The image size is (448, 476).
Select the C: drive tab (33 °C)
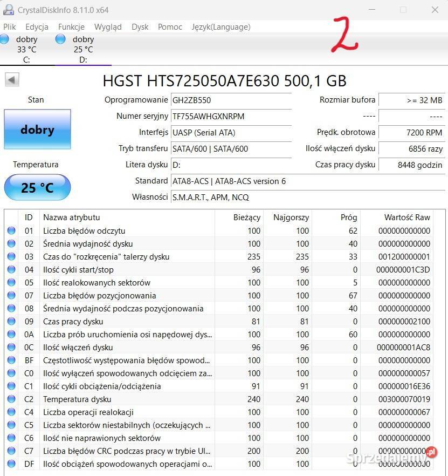point(27,49)
